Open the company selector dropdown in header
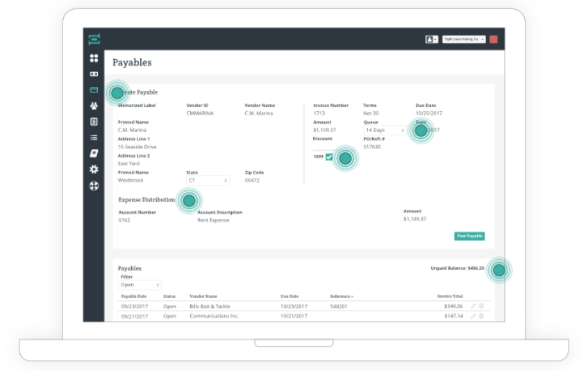This screenshot has width=588, height=371. 464,40
